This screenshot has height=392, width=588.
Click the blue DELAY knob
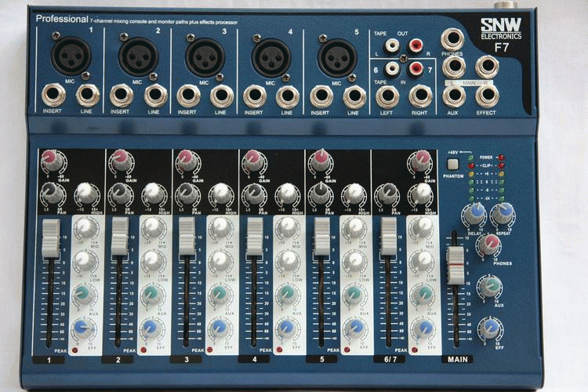tap(473, 214)
